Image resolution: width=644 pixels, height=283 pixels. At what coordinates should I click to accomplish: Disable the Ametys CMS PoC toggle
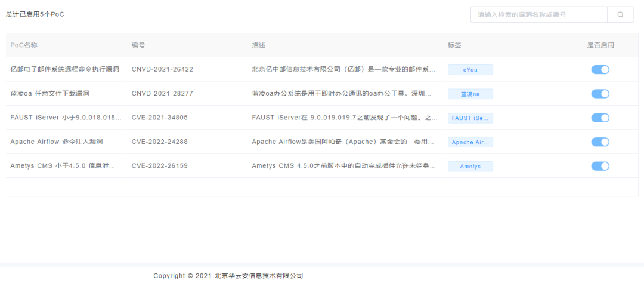(600, 166)
